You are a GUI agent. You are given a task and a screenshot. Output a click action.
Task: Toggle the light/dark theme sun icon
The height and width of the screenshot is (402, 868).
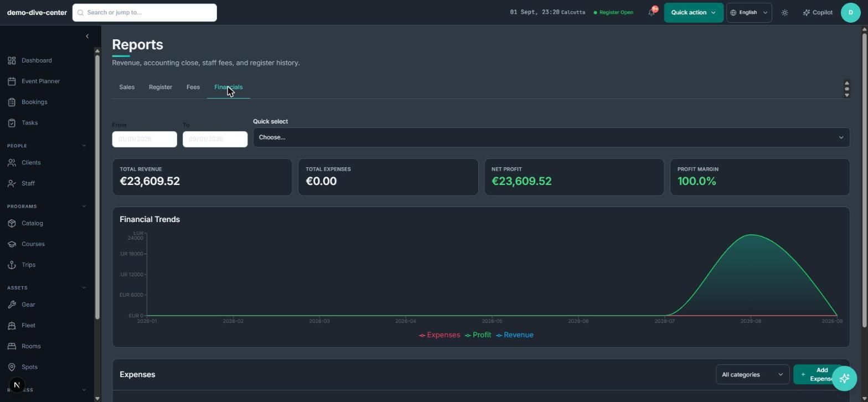784,12
